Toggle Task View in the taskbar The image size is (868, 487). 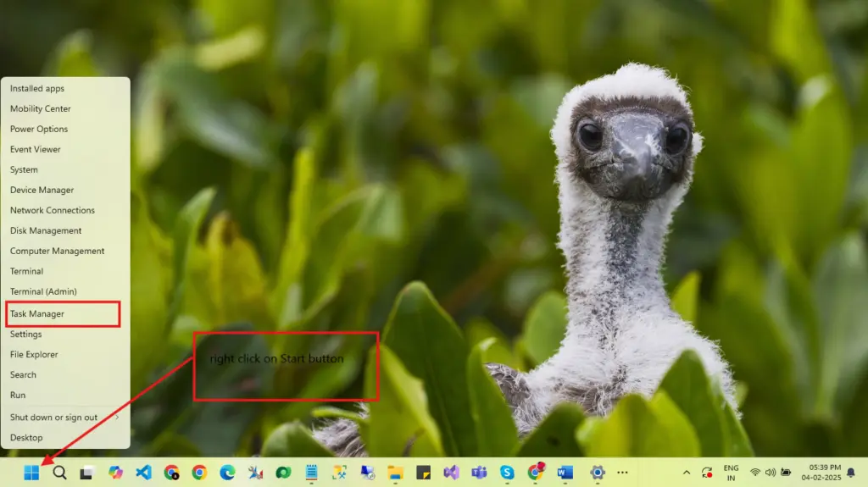(86, 472)
